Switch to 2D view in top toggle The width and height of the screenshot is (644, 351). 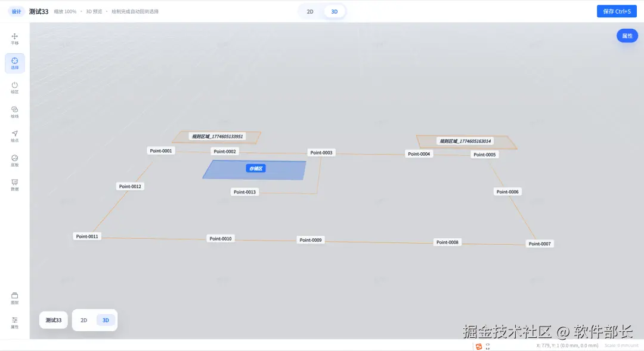coord(309,11)
